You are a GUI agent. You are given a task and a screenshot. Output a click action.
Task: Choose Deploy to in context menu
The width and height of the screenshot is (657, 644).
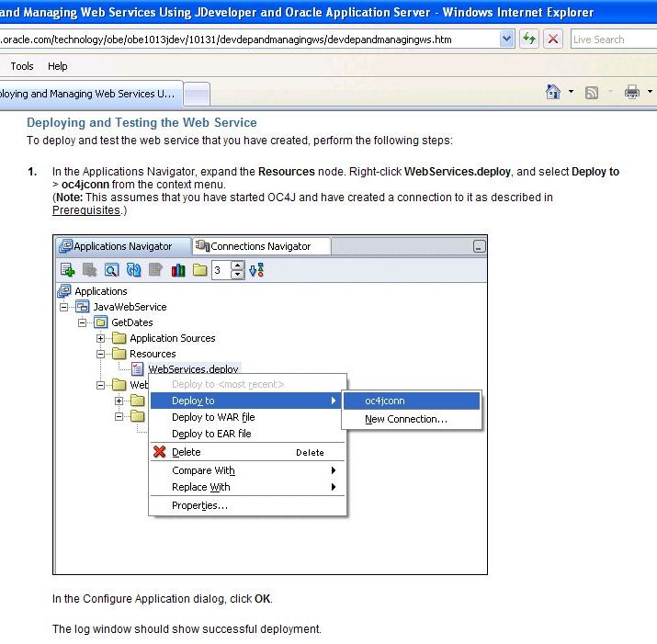click(246, 401)
